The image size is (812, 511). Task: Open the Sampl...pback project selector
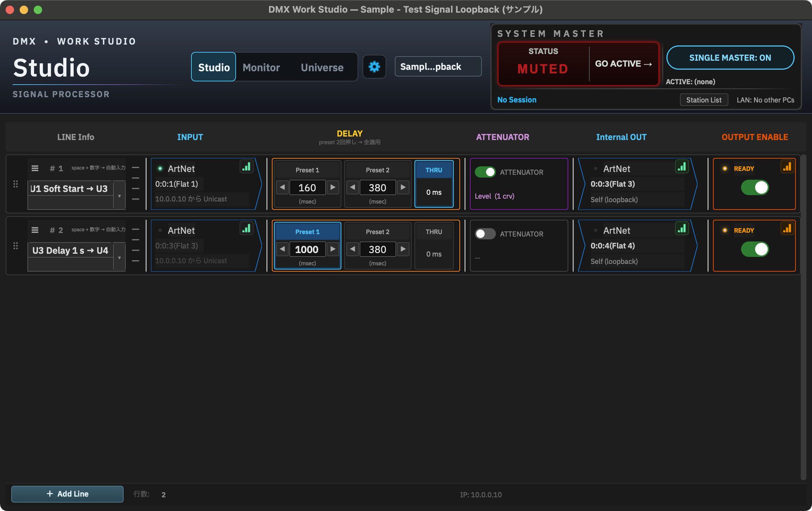pyautogui.click(x=438, y=67)
